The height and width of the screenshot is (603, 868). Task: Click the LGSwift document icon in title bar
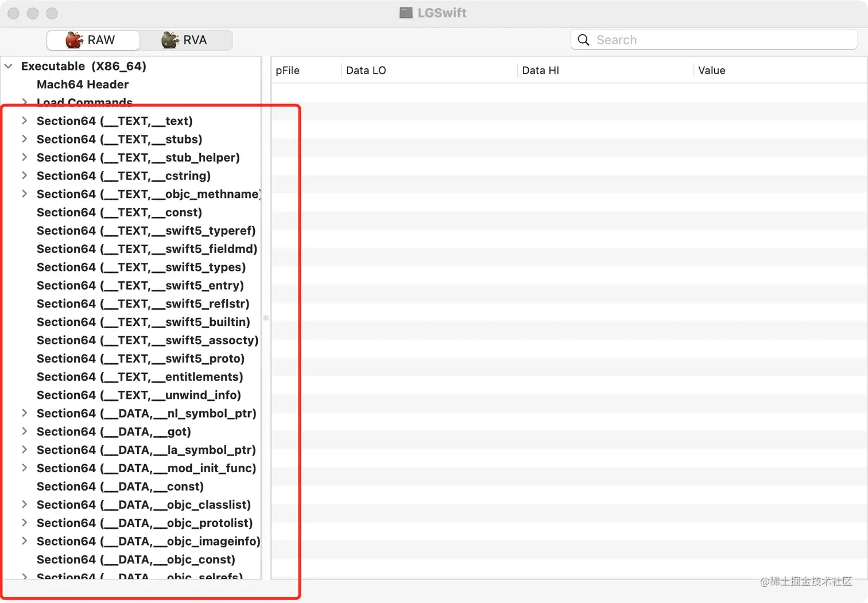point(406,13)
